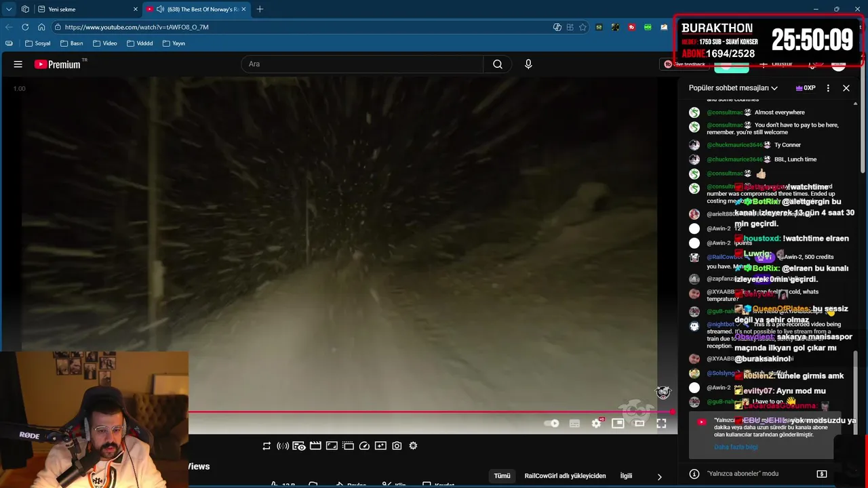Open the YouTube hamburger guide menu
This screenshot has height=488, width=868.
pos(18,64)
